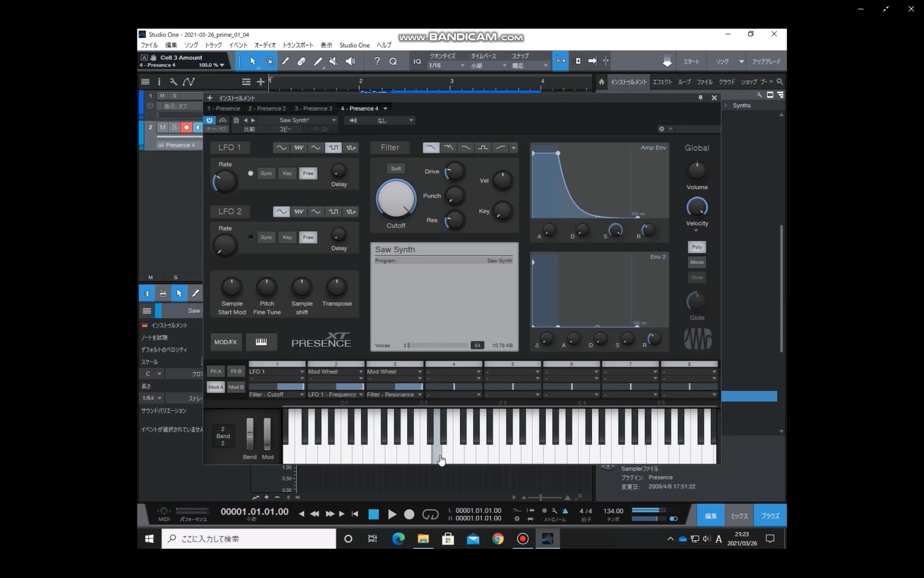Open the filter type dropdown arrow
This screenshot has height=578, width=924.
click(514, 148)
